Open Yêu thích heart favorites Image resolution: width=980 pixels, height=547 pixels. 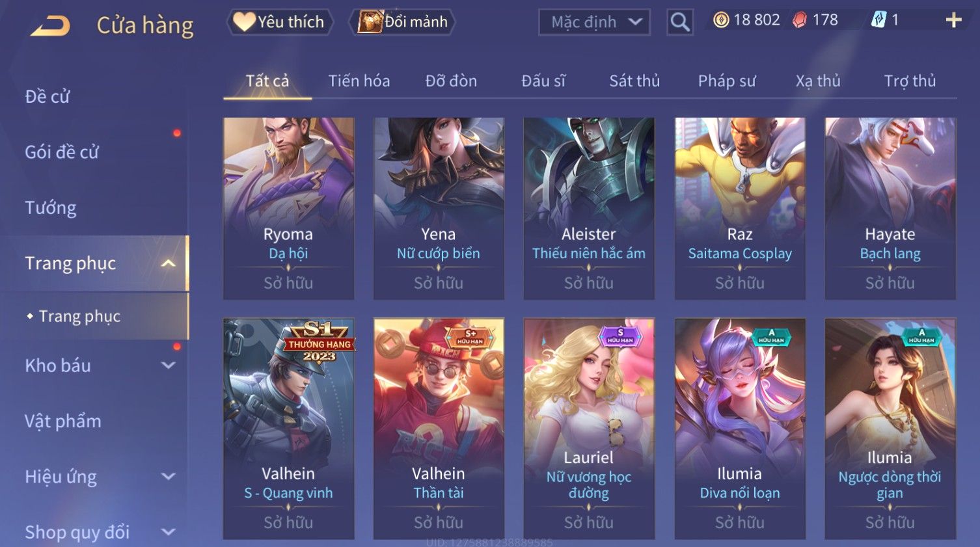pos(280,22)
